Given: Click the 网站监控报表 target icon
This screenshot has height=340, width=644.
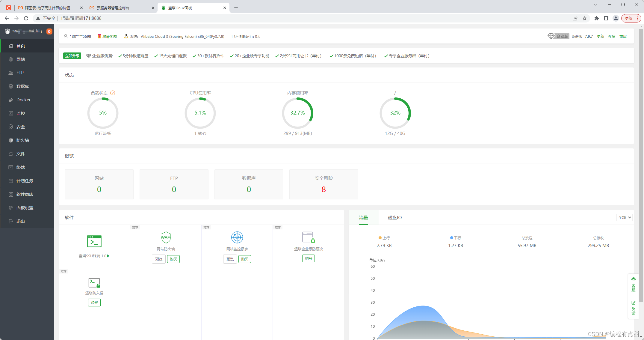Looking at the screenshot, I should pyautogui.click(x=237, y=237).
